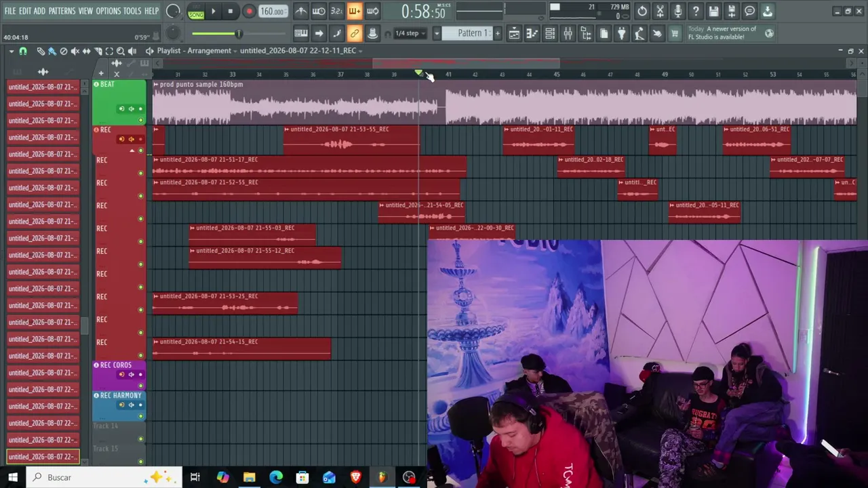Image resolution: width=868 pixels, height=488 pixels.
Task: Click the save project floppy icon
Action: coord(713,12)
